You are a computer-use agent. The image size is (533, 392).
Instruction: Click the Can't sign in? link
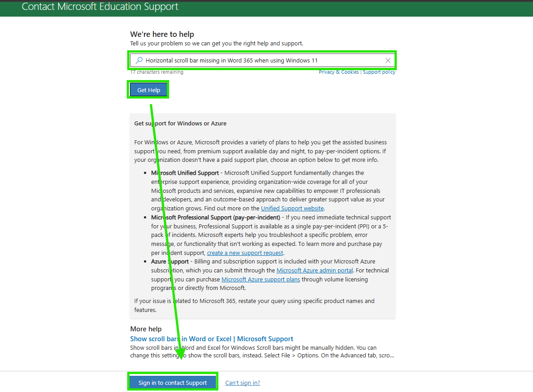point(243,383)
